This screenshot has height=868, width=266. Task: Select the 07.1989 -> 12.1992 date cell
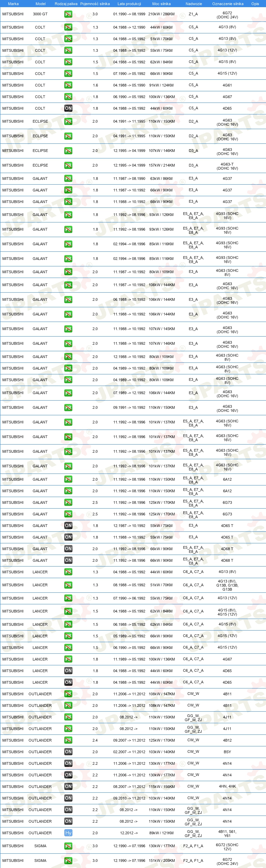coord(129,393)
